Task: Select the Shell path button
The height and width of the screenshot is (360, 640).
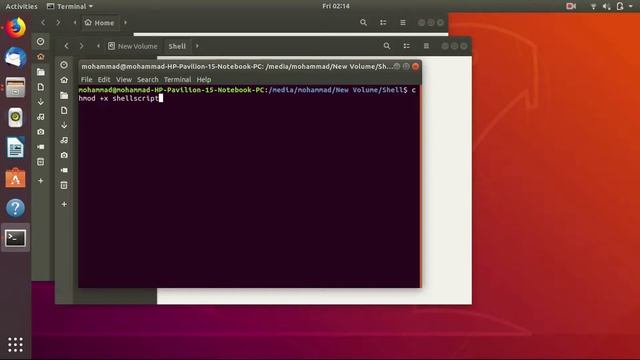Action: 177,46
